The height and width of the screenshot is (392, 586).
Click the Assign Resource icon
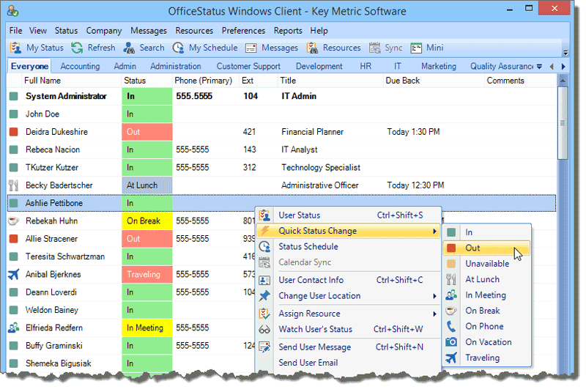(x=264, y=314)
